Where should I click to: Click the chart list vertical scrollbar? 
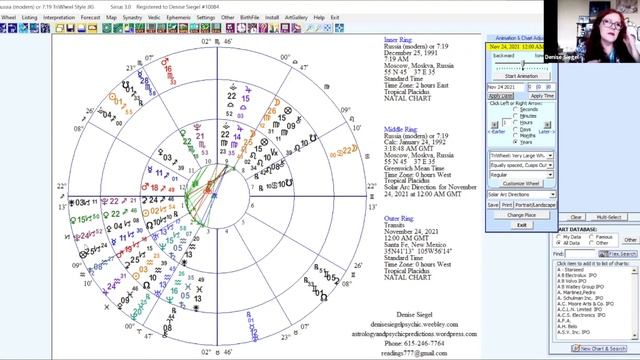[x=634, y=303]
